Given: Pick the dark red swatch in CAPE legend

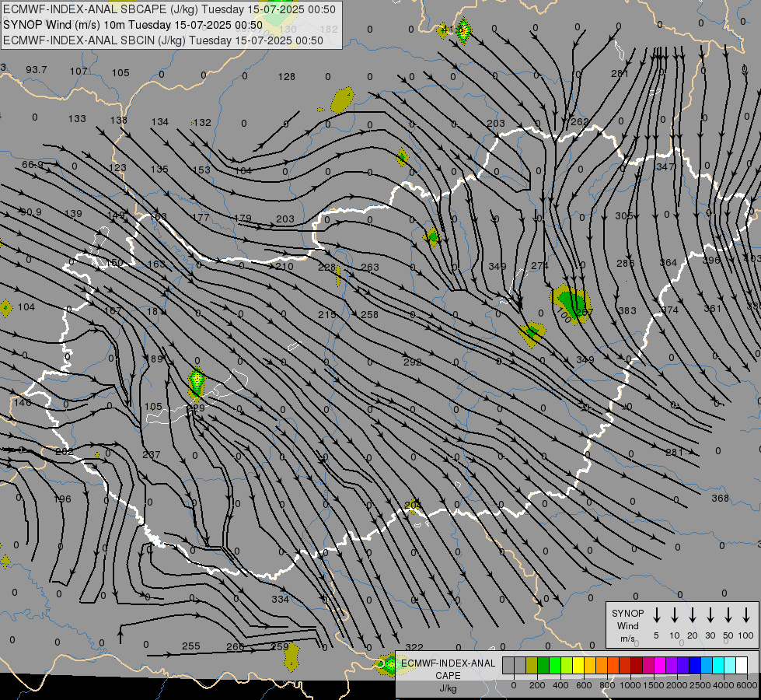Looking at the screenshot, I should [637, 666].
